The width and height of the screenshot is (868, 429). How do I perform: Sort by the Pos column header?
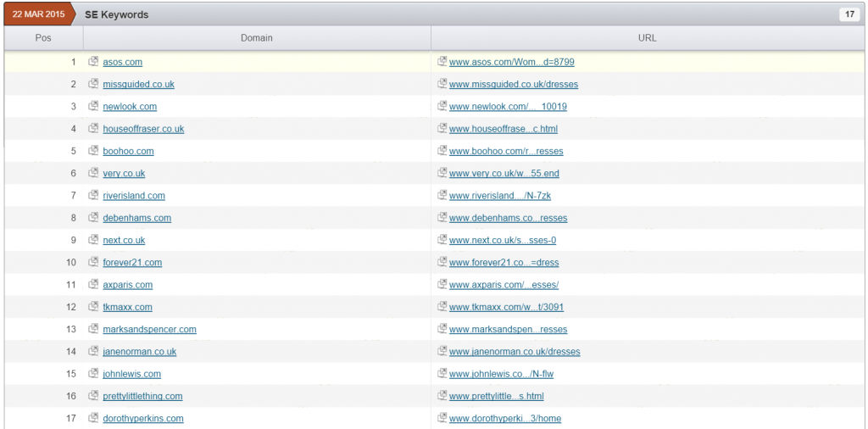tap(43, 38)
